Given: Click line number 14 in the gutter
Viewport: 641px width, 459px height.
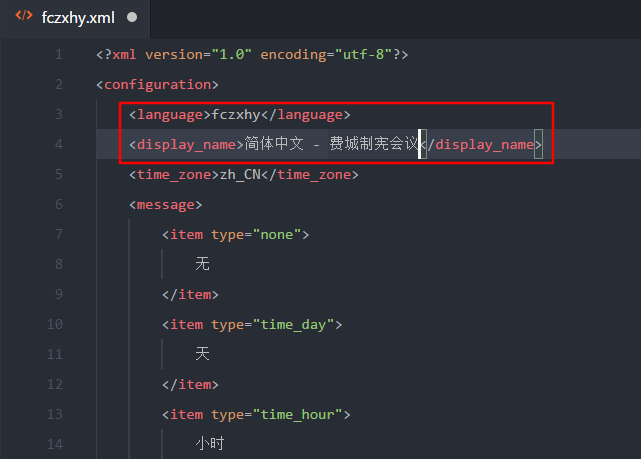Looking at the screenshot, I should [x=55, y=444].
